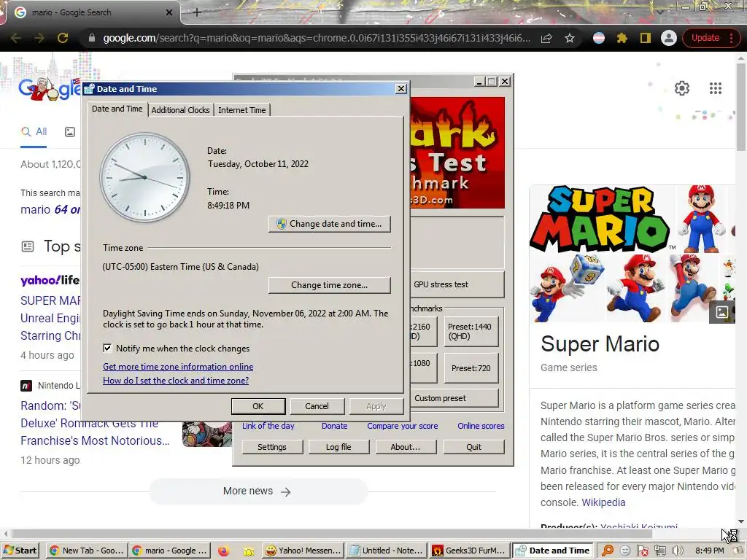Open the FurMark Log file
747x560 pixels.
point(338,447)
